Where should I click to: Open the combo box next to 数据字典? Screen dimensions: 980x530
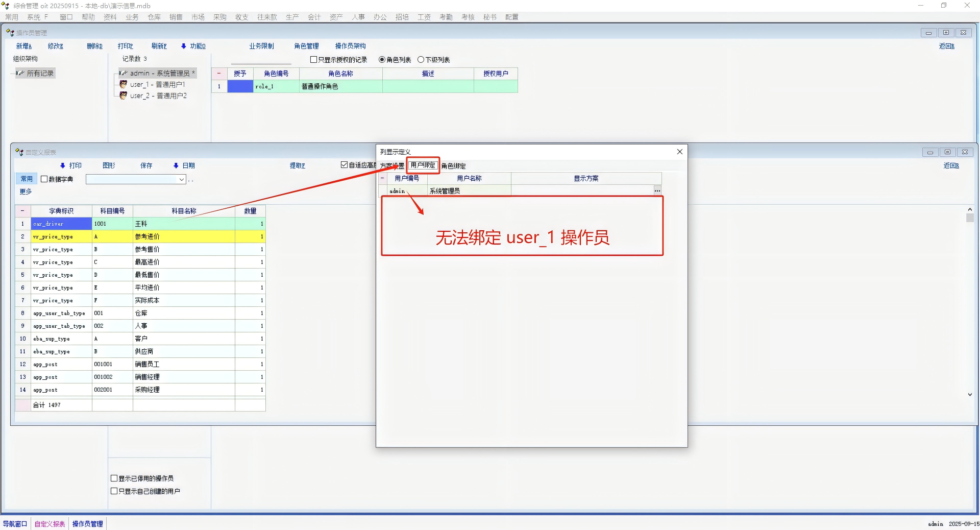[182, 179]
